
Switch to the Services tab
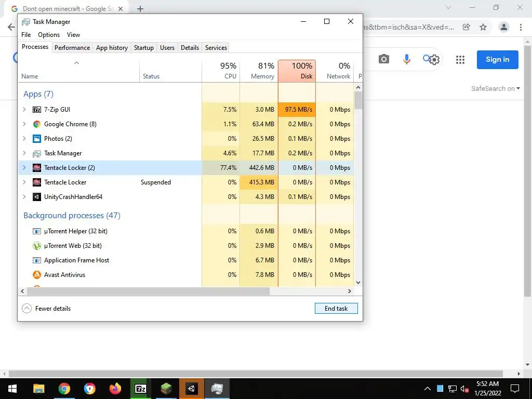[216, 48]
